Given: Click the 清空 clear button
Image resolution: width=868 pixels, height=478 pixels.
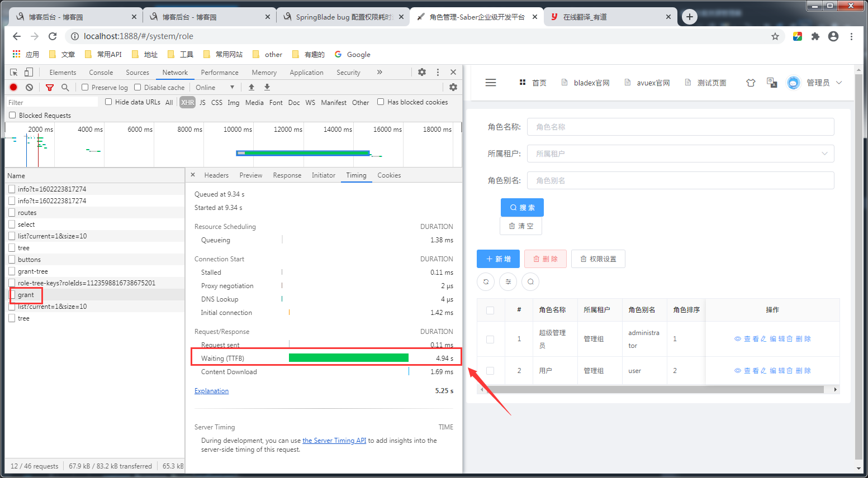Looking at the screenshot, I should tap(521, 226).
